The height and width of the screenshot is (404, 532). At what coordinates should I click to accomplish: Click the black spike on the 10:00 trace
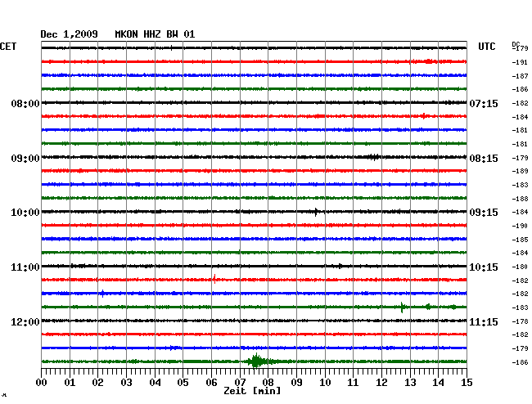[x=316, y=212]
